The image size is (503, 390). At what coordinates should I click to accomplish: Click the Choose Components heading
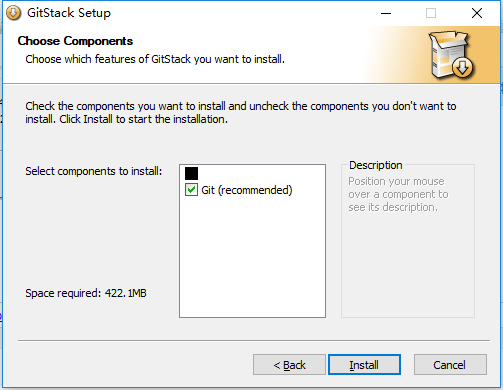[75, 41]
